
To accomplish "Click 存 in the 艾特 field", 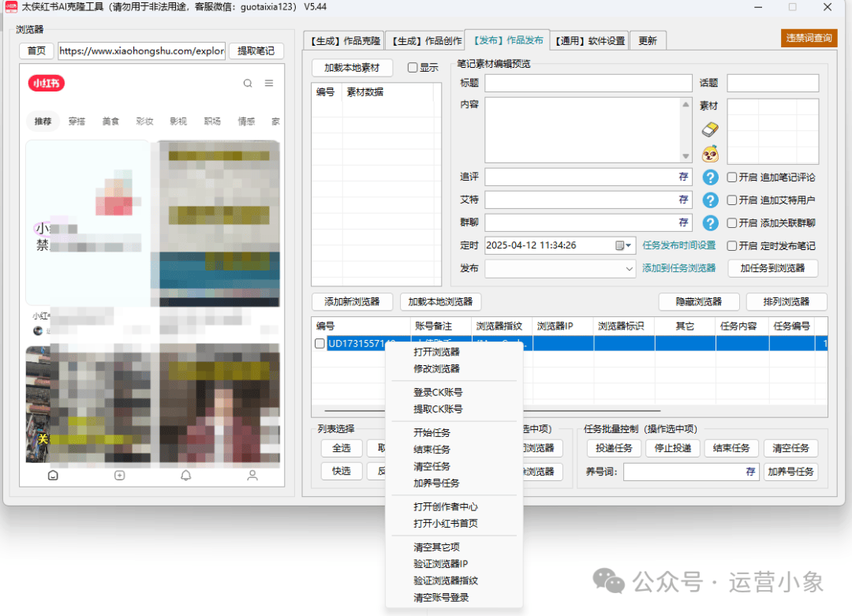I will [x=683, y=200].
